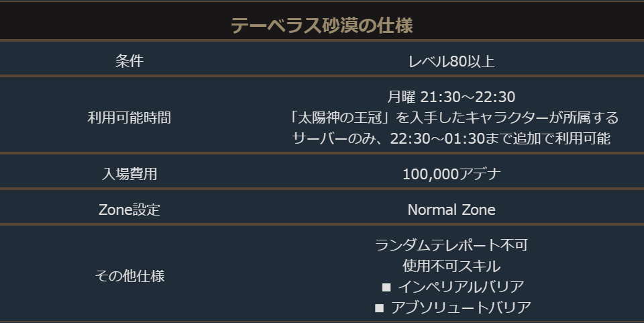Click the レベル80以上 condition value

coord(451,61)
